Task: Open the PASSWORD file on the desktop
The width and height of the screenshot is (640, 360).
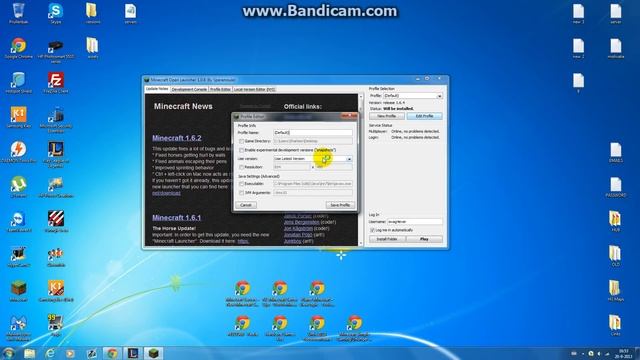Action: (616, 187)
